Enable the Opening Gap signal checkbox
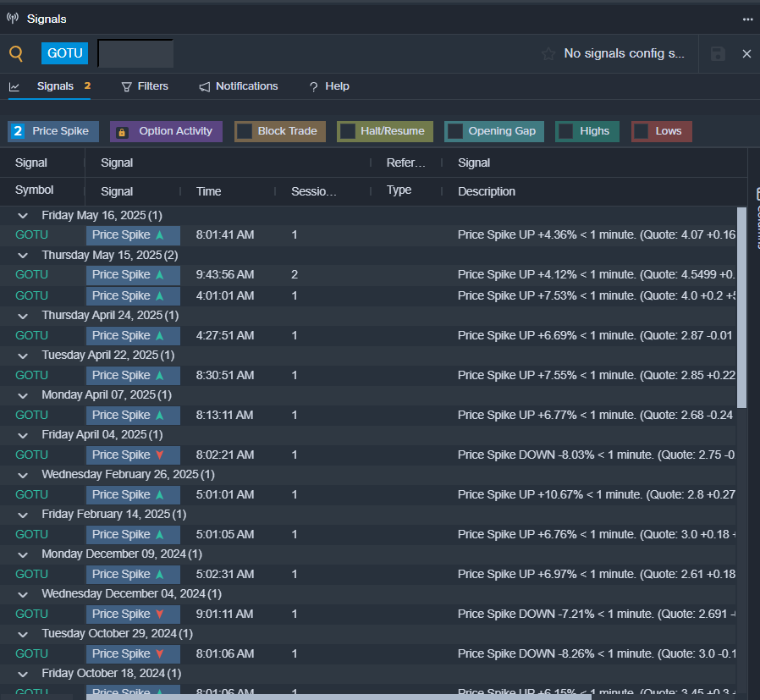This screenshot has width=760, height=700. [455, 131]
